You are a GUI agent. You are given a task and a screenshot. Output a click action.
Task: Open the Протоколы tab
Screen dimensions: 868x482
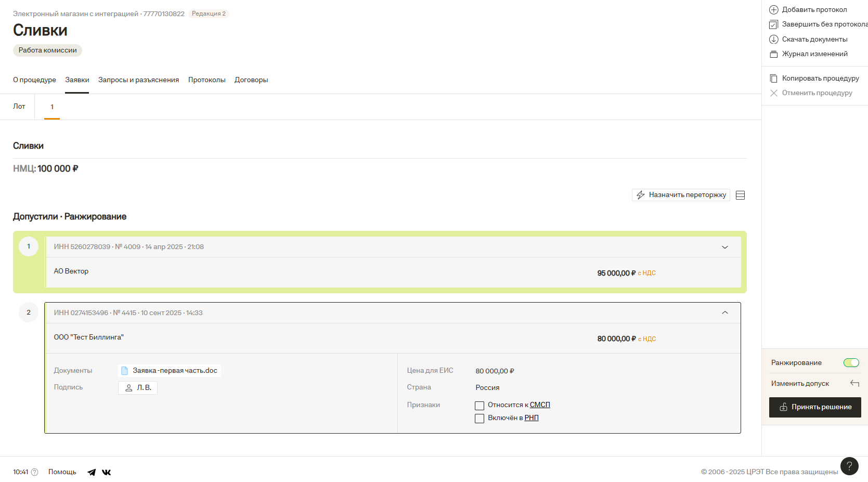206,80
